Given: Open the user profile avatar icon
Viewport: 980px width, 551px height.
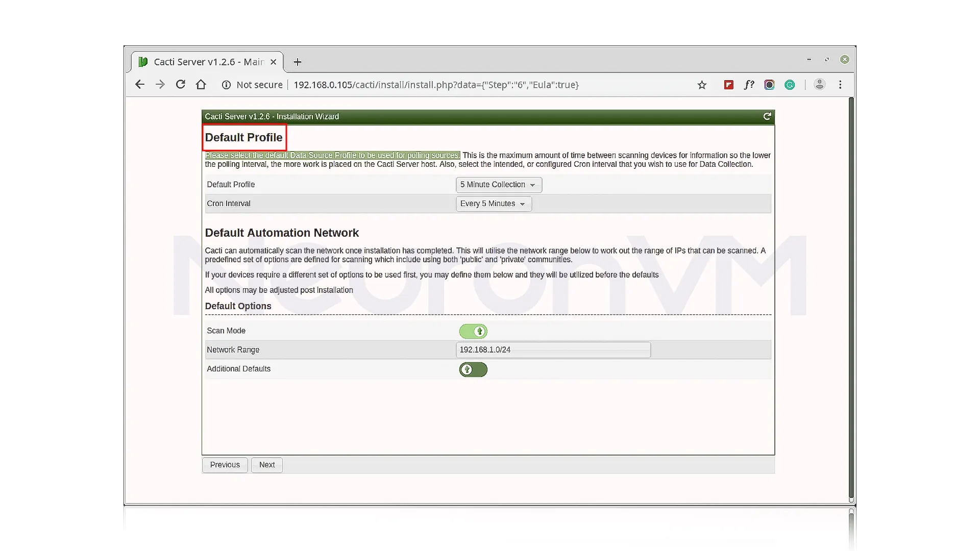Looking at the screenshot, I should (820, 85).
